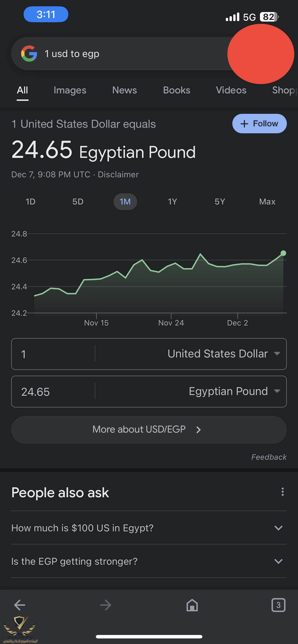
Task: Tap the forward arrow in bottom bar
Action: tap(106, 605)
